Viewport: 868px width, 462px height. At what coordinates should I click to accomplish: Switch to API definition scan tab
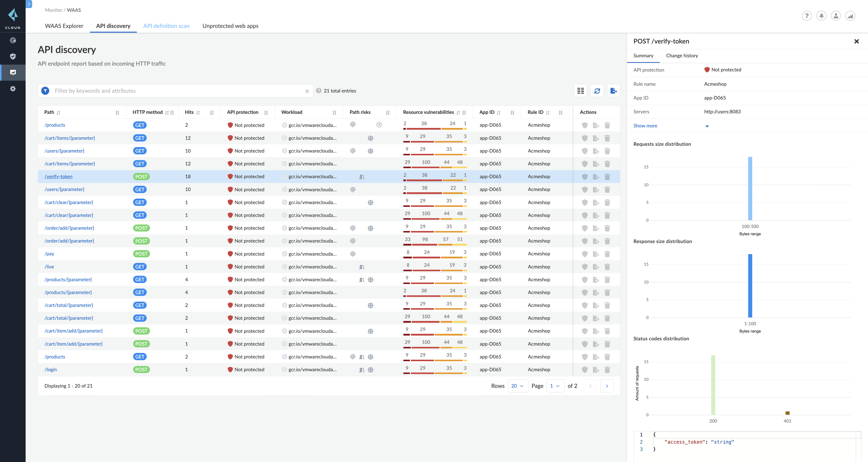pos(166,26)
